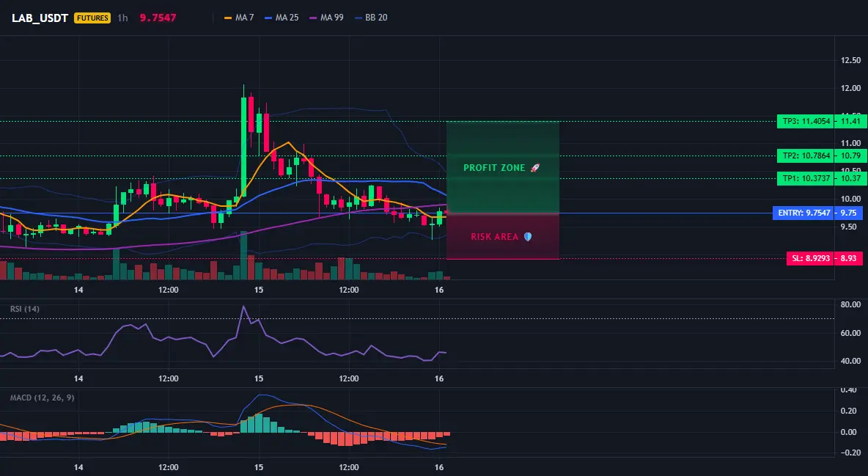Click 60.00 on the RSI axis
The height and width of the screenshot is (476, 868).
point(850,333)
